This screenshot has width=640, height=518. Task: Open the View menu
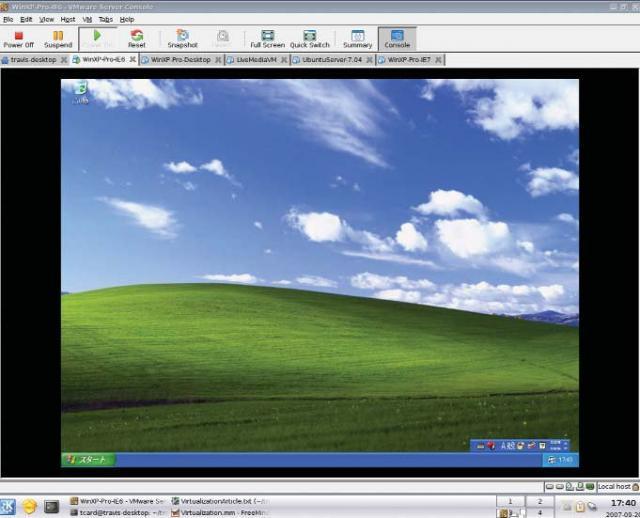47,19
